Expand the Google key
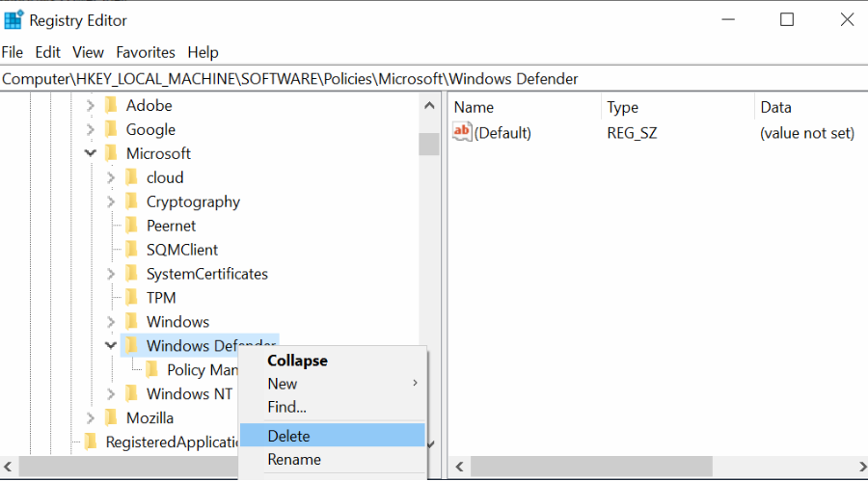Image resolution: width=868 pixels, height=482 pixels. 91,129
